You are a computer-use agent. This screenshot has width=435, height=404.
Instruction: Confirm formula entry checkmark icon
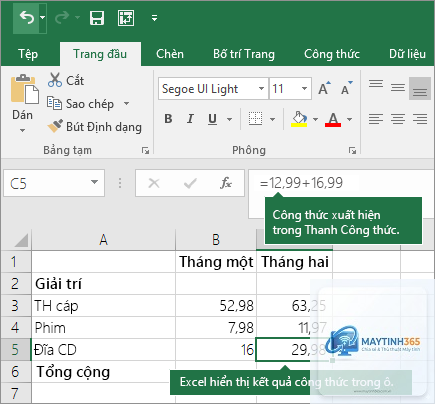pos(190,183)
